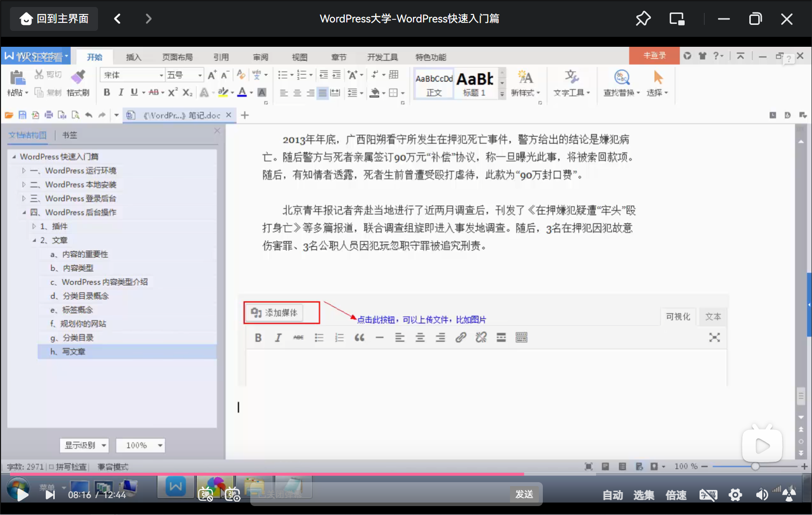Open the 宋体 font name dropdown

point(161,75)
